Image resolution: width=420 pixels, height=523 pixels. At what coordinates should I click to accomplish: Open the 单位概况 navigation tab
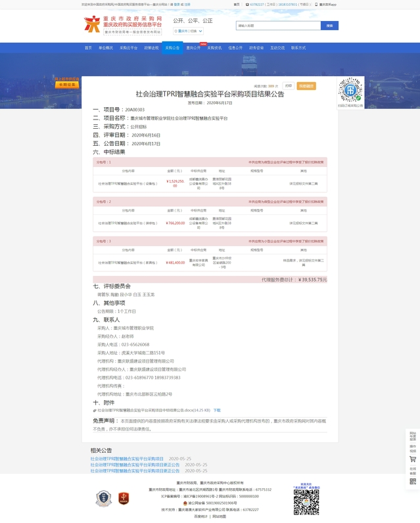[106, 48]
